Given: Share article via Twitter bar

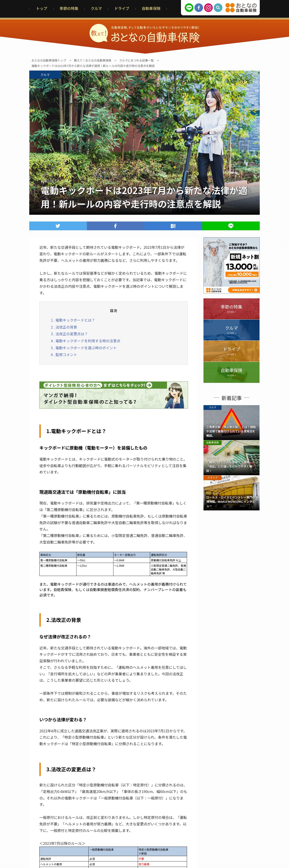Looking at the screenshot, I should coord(58,226).
